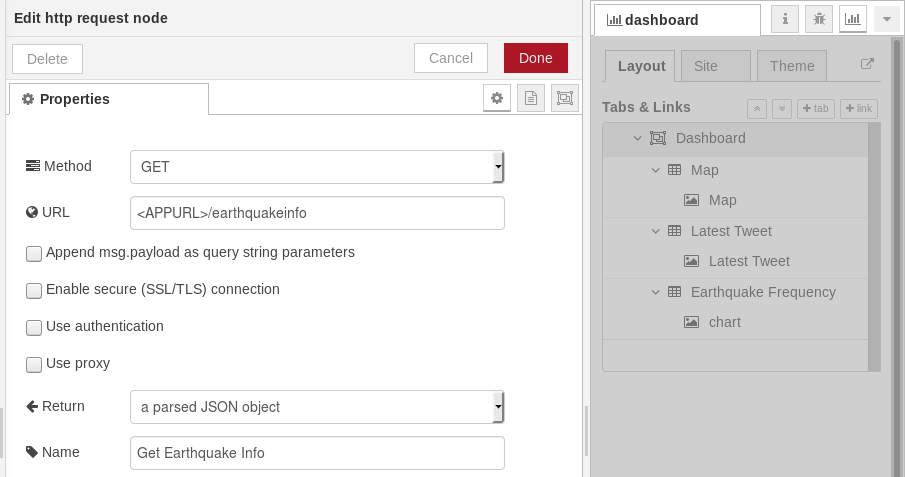Screen dimensions: 905x477
Task: Click the collapse all double-chevron up icon
Action: pyautogui.click(x=757, y=109)
